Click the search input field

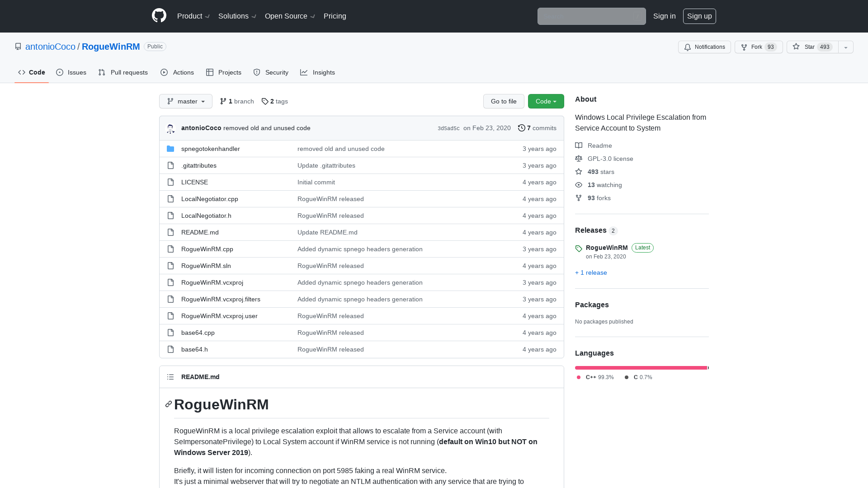pos(591,16)
